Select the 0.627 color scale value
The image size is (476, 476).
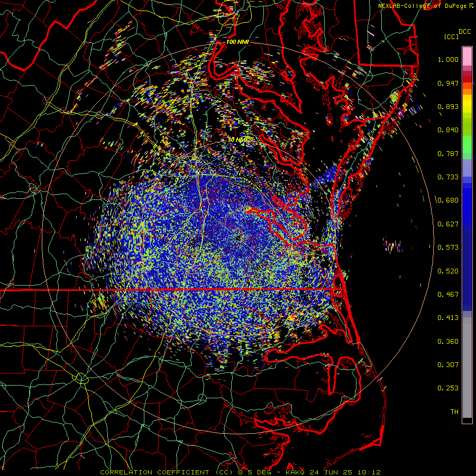click(x=448, y=224)
